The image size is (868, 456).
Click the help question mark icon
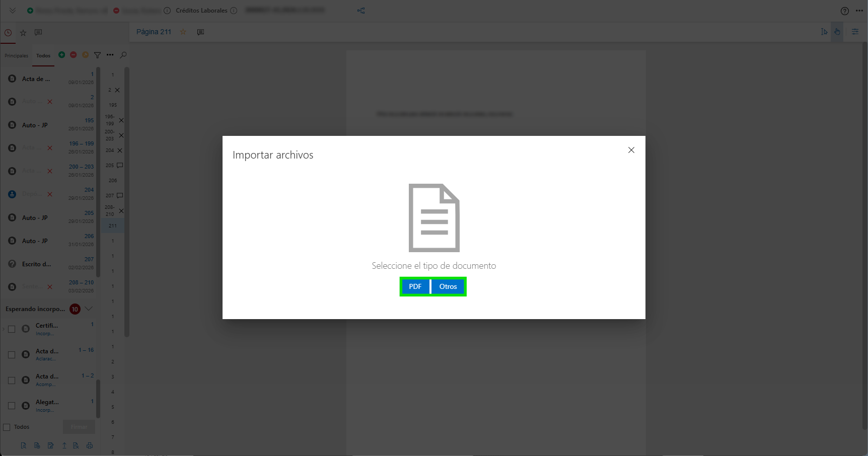pos(844,11)
